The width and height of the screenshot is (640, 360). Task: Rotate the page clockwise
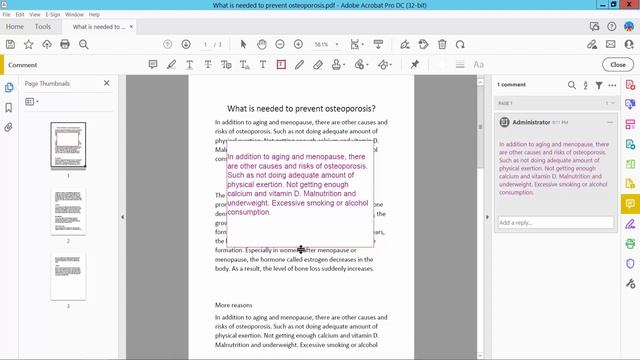click(460, 44)
